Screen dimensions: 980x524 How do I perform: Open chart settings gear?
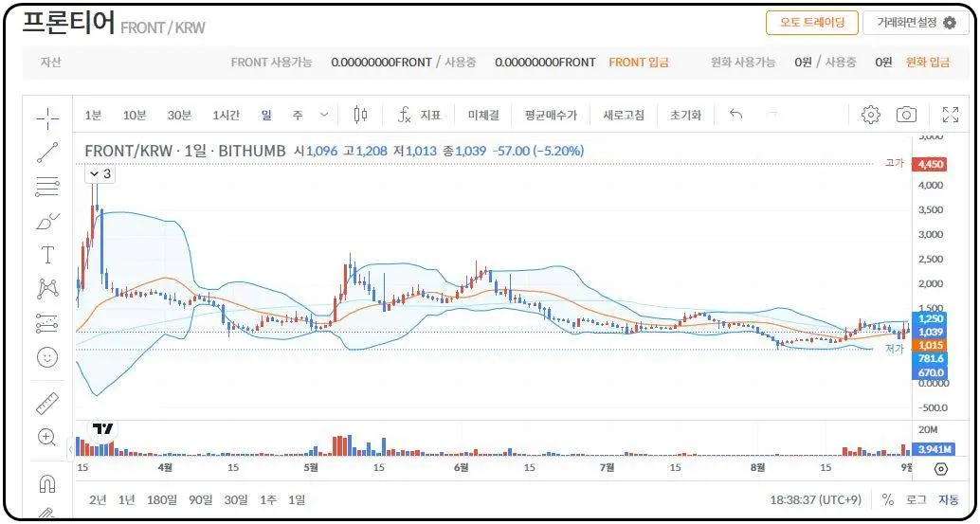[x=871, y=115]
